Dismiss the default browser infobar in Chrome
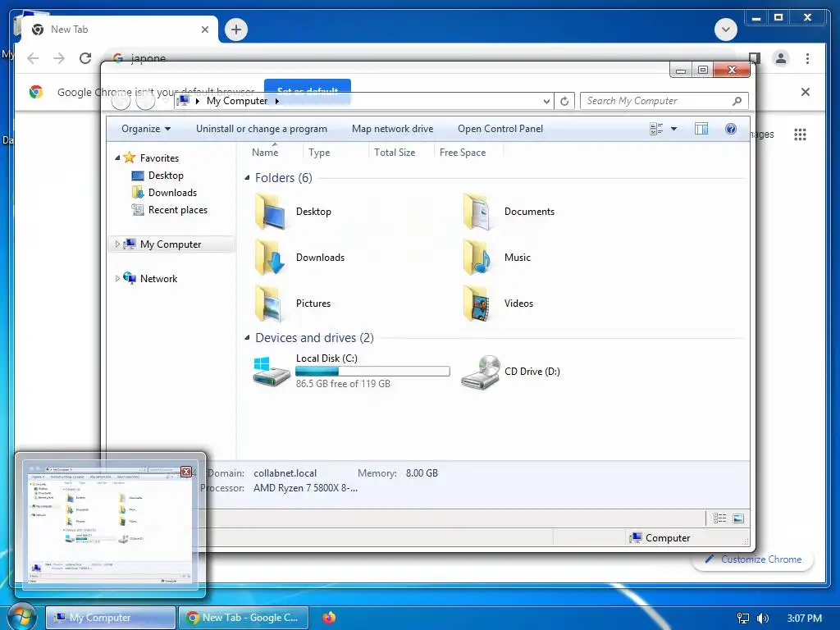 pos(806,92)
